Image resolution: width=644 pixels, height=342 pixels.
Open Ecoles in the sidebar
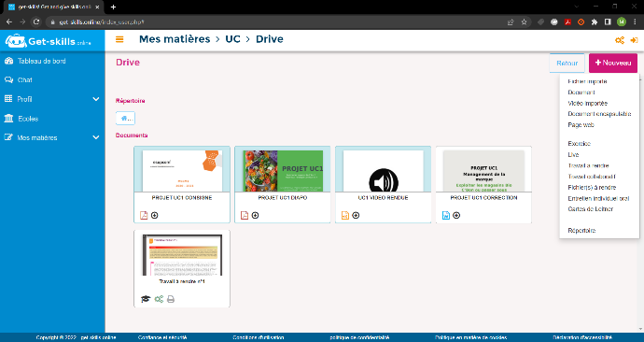[x=28, y=119]
